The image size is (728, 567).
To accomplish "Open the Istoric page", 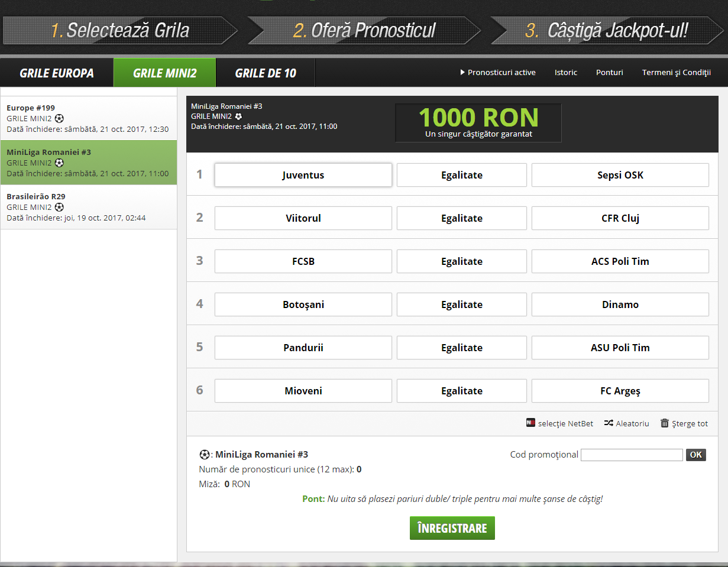I will (566, 72).
